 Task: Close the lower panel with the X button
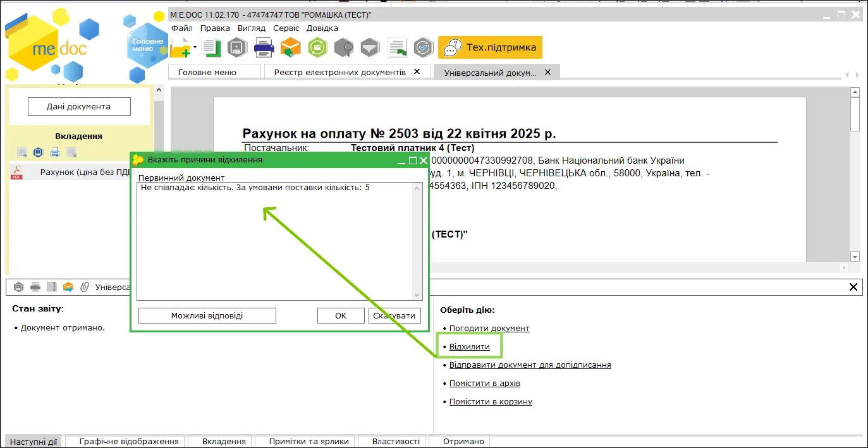tap(853, 287)
